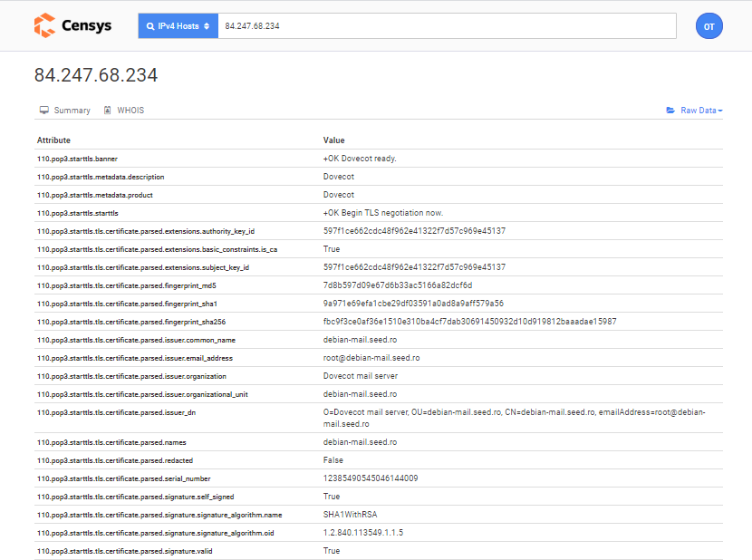Click the Censys wordmark to go home
This screenshot has height=560, width=752.
pos(86,25)
